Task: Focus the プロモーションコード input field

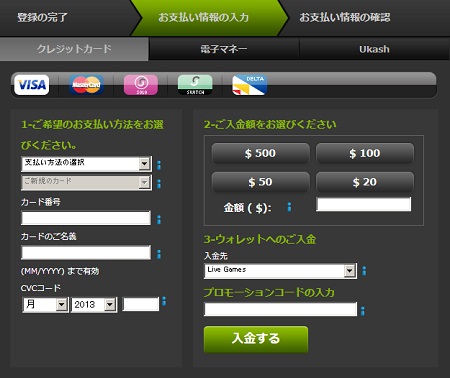Action: coord(280,309)
